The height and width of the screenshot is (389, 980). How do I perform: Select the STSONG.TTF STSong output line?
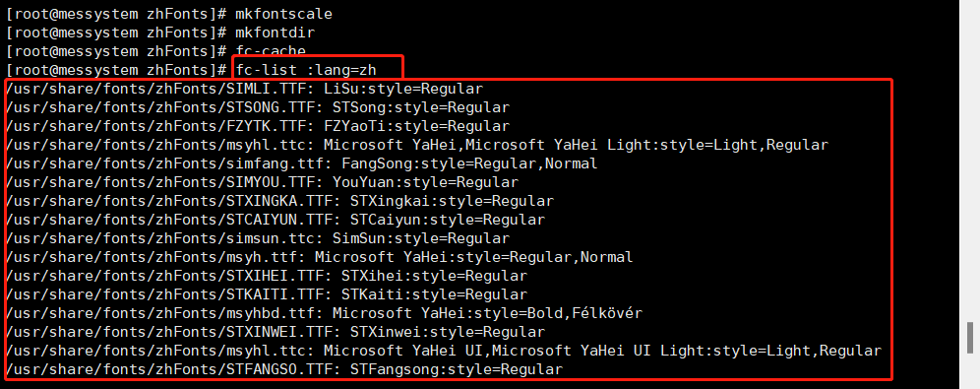pos(257,107)
